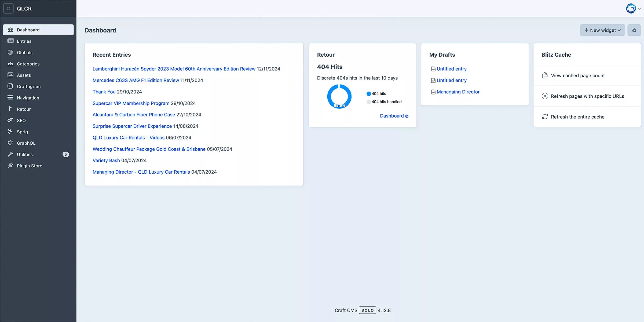Click the cached page count pages icon
The image size is (644, 322).
click(x=545, y=76)
